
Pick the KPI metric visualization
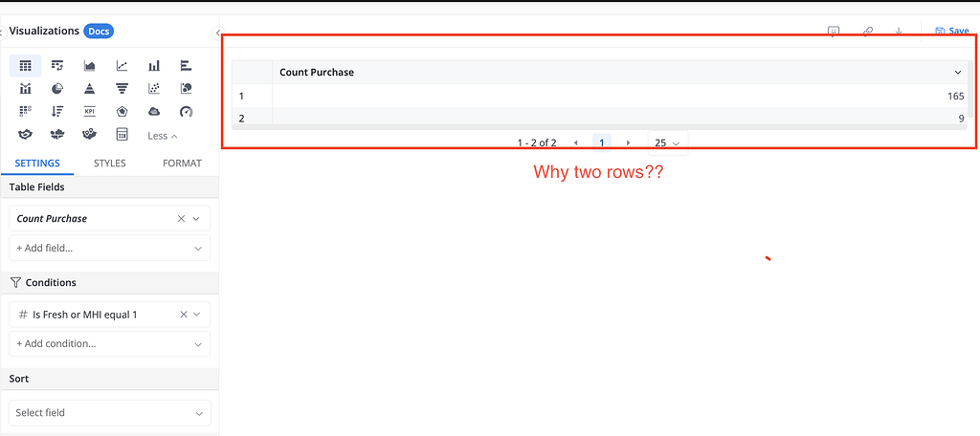coord(89,111)
